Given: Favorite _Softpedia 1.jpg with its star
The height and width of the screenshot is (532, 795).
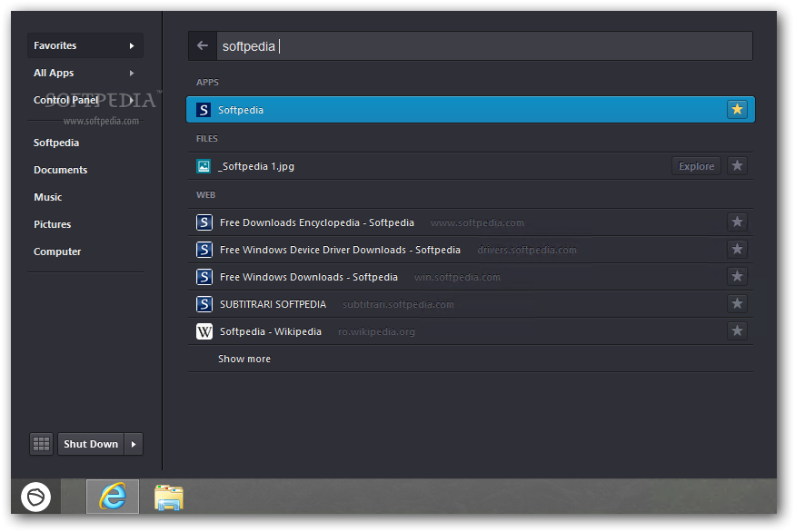Looking at the screenshot, I should tap(737, 165).
